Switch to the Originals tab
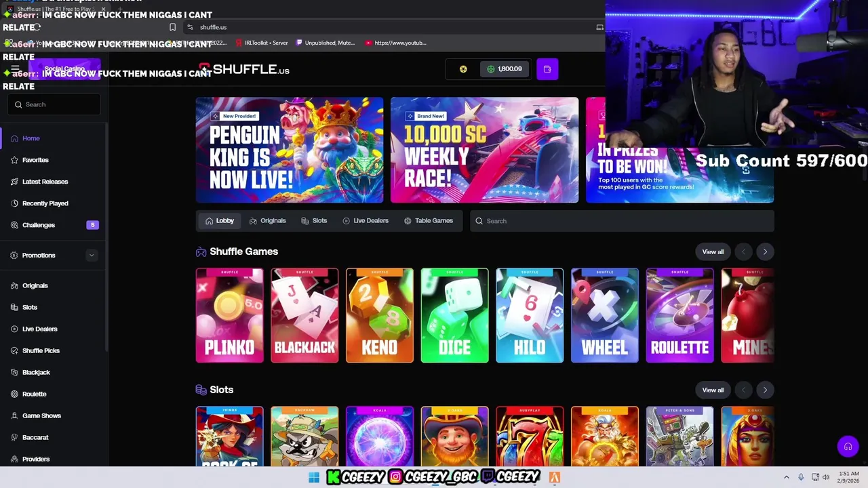 (268, 221)
